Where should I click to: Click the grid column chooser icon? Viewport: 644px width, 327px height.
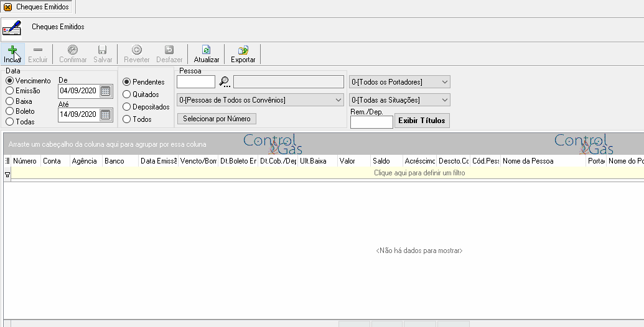click(x=7, y=161)
